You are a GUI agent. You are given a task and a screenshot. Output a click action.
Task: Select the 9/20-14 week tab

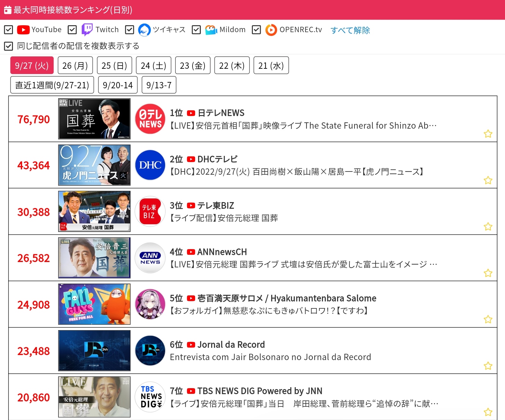(117, 85)
